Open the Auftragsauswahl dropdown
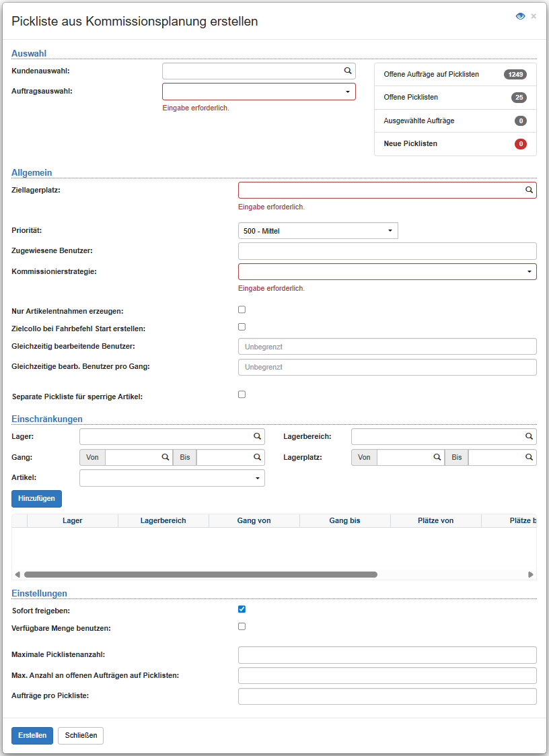Image resolution: width=549 pixels, height=756 pixels. tap(348, 91)
